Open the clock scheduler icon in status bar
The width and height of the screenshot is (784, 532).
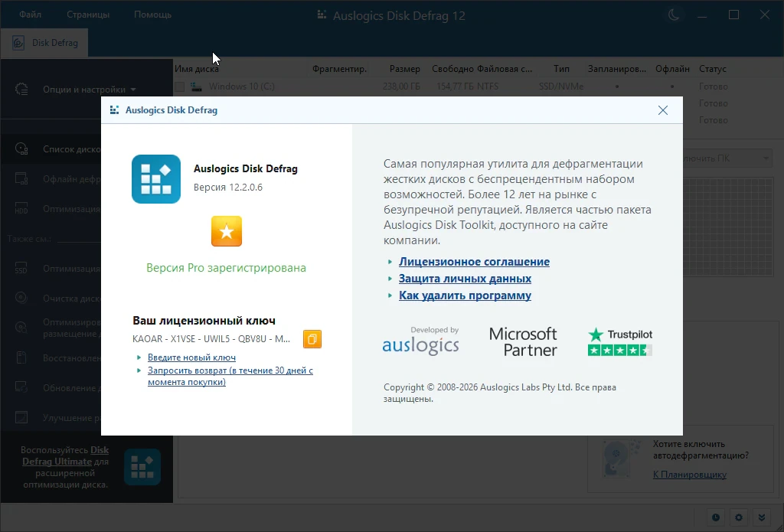[x=716, y=517]
